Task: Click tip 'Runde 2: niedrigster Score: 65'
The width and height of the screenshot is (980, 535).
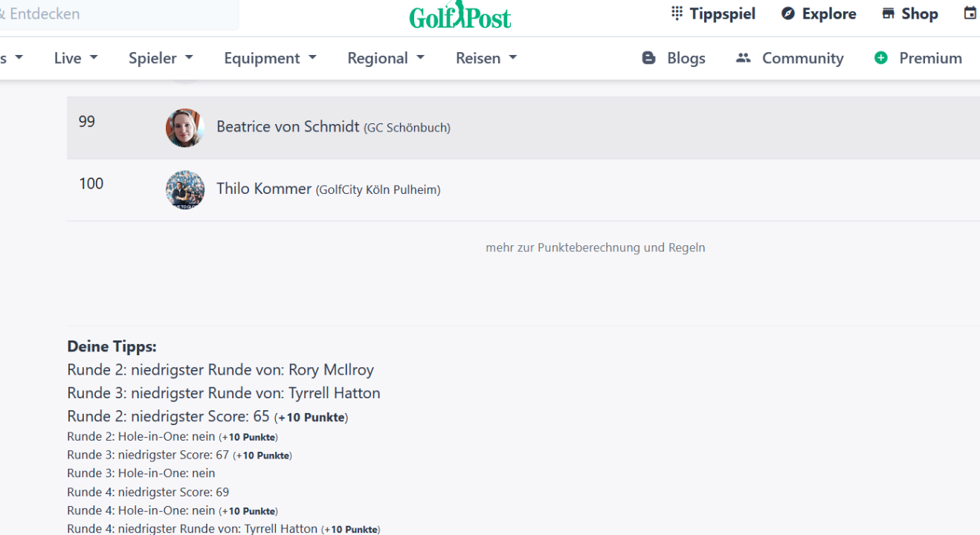Action: click(168, 416)
